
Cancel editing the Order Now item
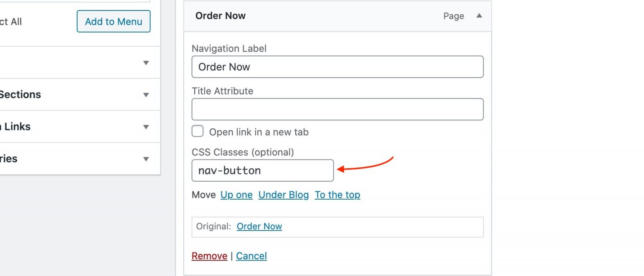click(x=251, y=255)
